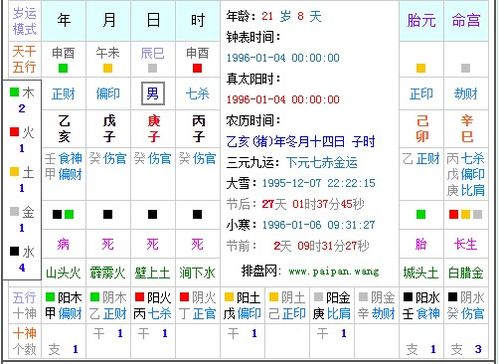Select the 辛巳 命宫 pillar
This screenshot has width=499, height=364.
467,128
